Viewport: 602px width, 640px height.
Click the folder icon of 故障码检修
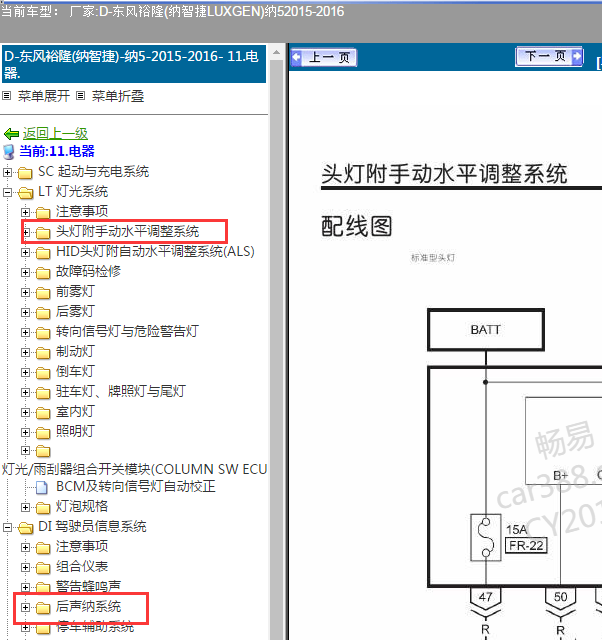[x=43, y=273]
